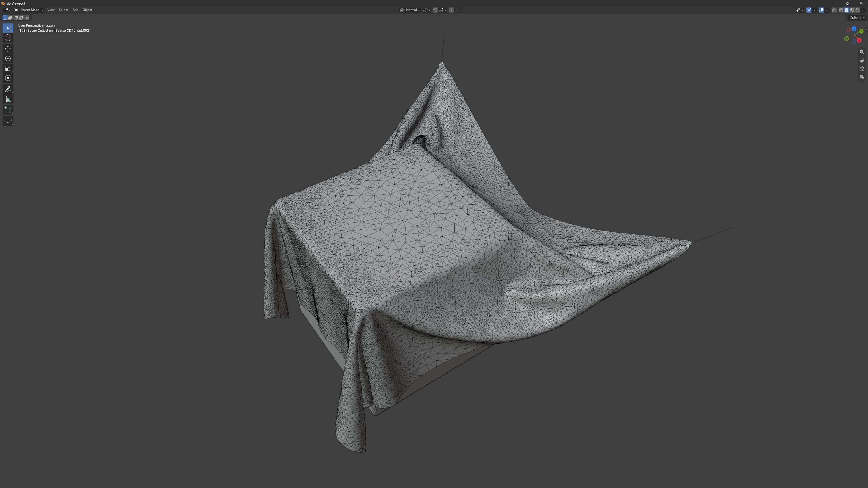Image resolution: width=868 pixels, height=488 pixels.
Task: Open the Select menu
Action: click(x=63, y=10)
